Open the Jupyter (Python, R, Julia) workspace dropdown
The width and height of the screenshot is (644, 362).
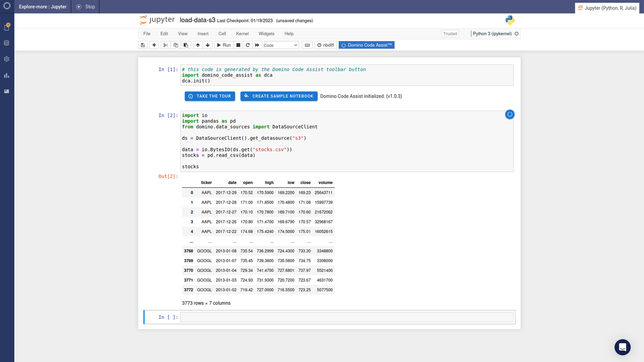[x=607, y=7]
